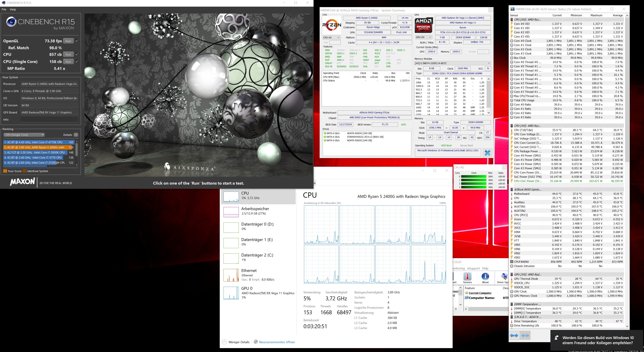Viewport: 644px width, 352px height.
Task: Open the Help menu in HWiNFO
Action: pyautogui.click(x=485, y=268)
